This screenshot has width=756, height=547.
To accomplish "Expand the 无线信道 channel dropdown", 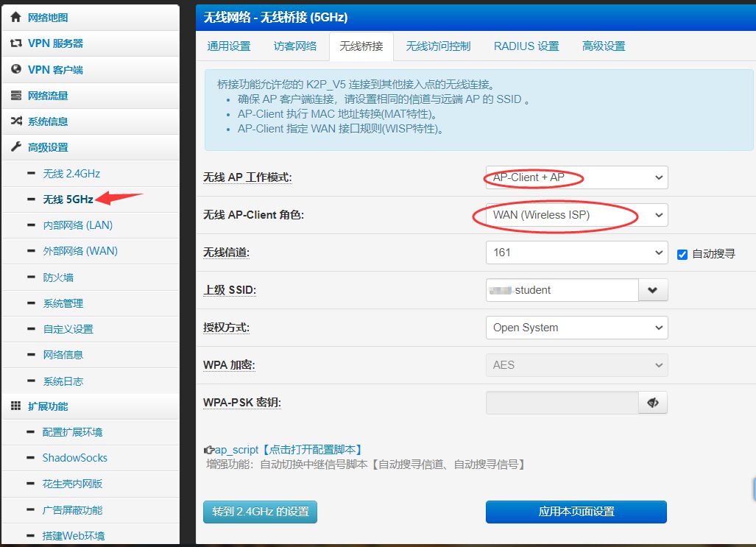I will click(x=576, y=253).
